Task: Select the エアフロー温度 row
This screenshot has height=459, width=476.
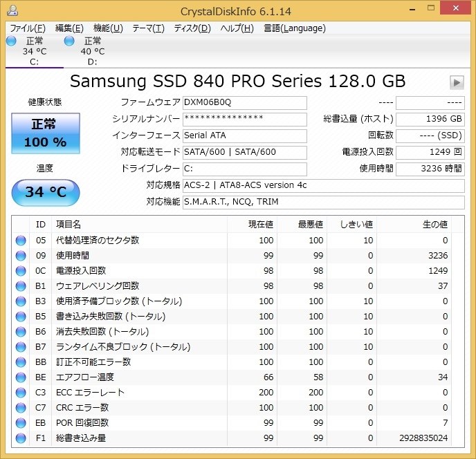Action: pyautogui.click(x=238, y=377)
